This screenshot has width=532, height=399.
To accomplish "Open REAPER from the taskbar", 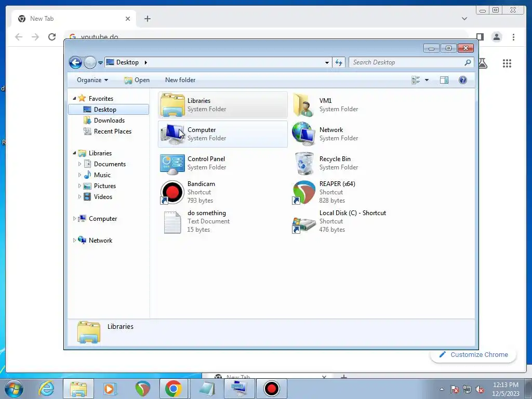I will point(142,389).
